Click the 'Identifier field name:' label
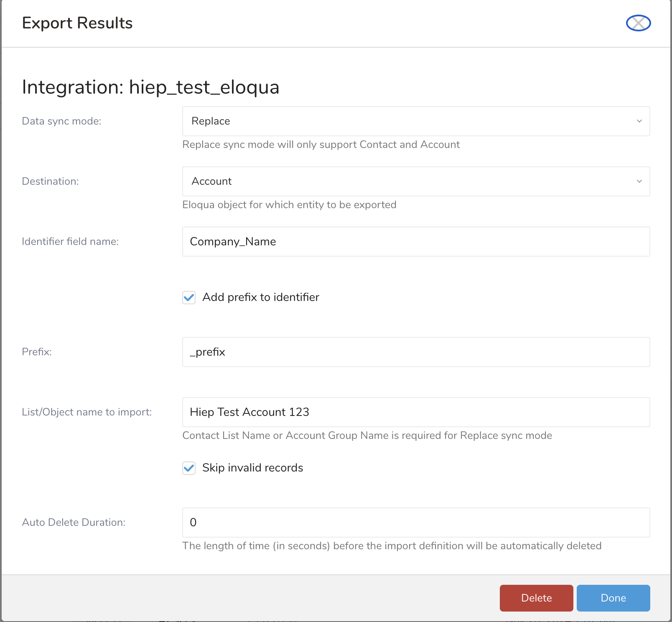The height and width of the screenshot is (622, 672). click(70, 242)
